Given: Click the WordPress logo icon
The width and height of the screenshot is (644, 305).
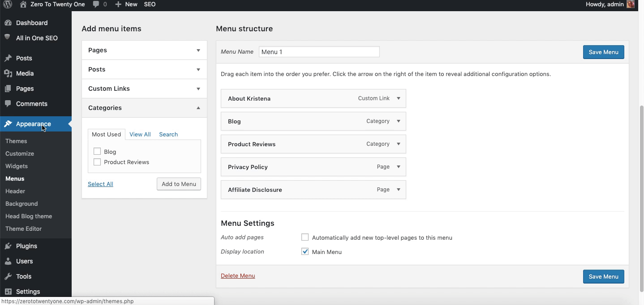Looking at the screenshot, I should click(8, 4).
